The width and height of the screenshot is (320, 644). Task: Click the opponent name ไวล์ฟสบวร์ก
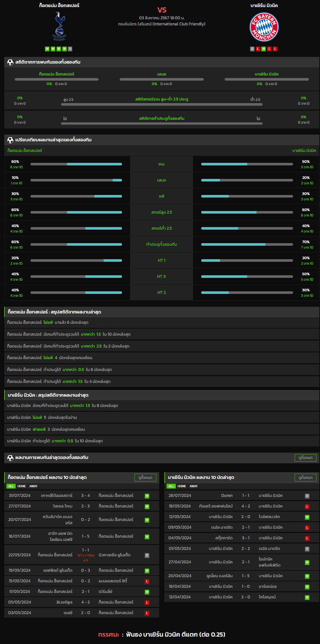[x=269, y=517]
